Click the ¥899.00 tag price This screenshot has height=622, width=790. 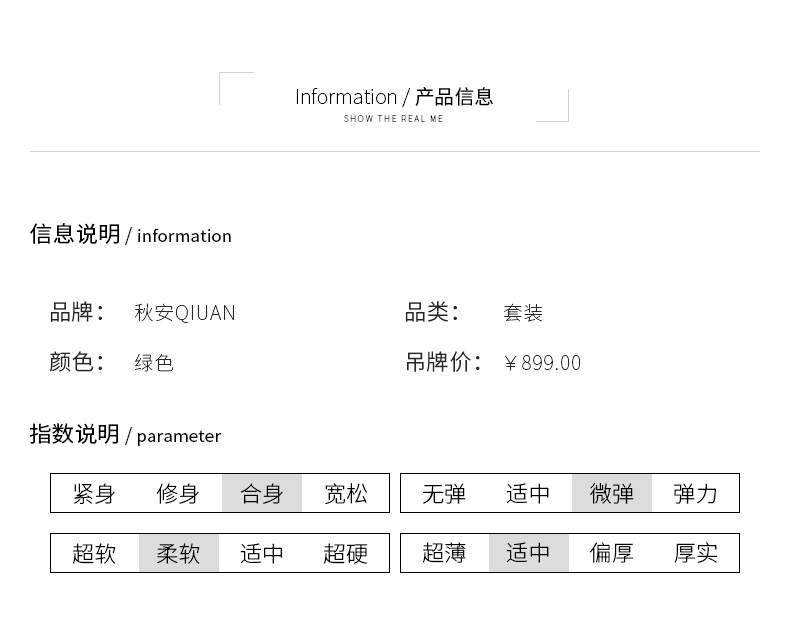[542, 363]
